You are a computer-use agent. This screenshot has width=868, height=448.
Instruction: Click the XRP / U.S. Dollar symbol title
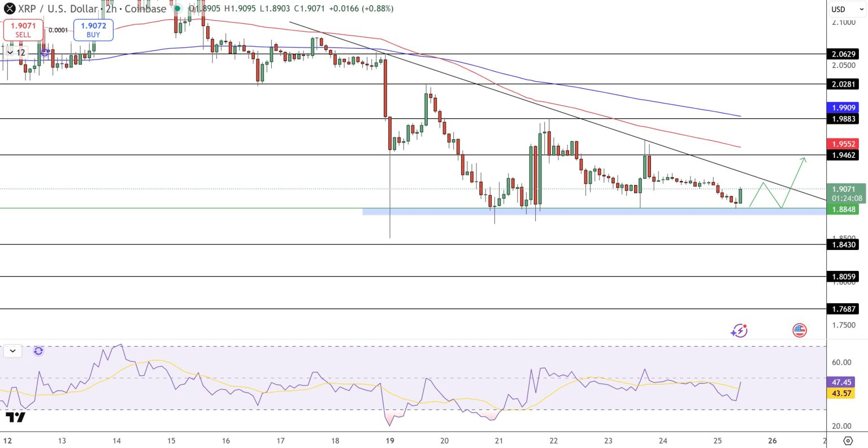coord(58,8)
